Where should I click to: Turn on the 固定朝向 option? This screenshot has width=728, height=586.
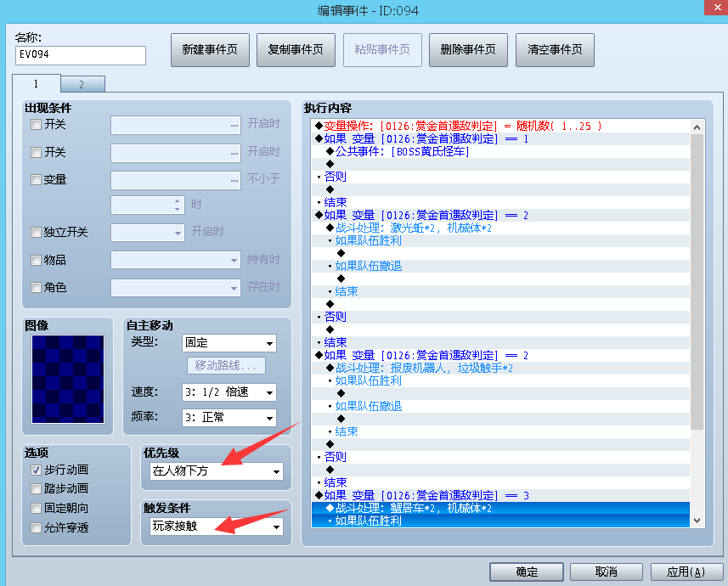pyautogui.click(x=36, y=508)
